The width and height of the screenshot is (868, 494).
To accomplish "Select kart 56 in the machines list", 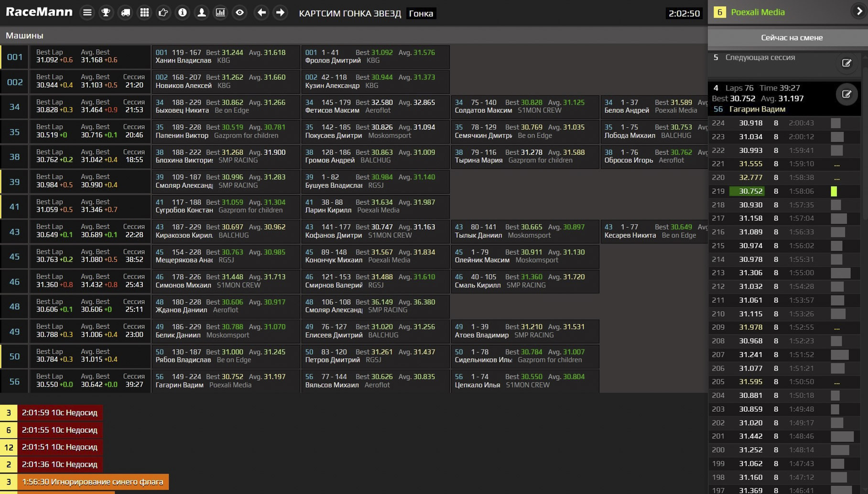I will click(x=15, y=381).
